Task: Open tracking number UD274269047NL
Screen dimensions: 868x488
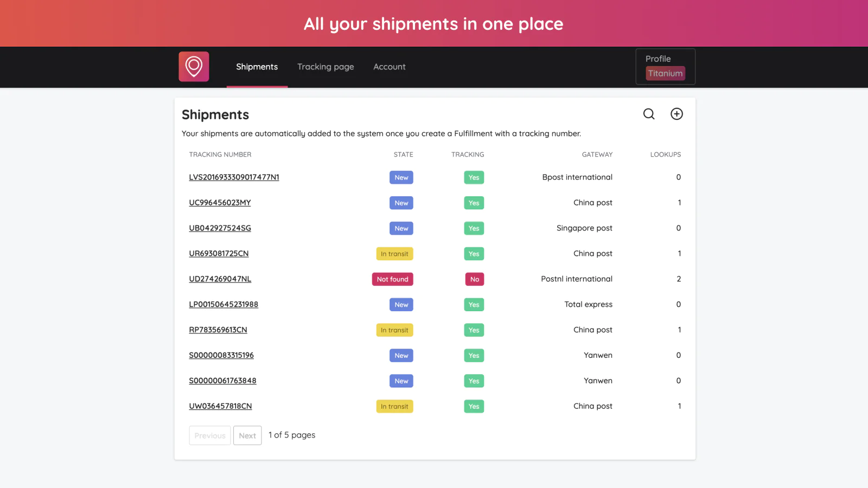Action: pos(220,279)
